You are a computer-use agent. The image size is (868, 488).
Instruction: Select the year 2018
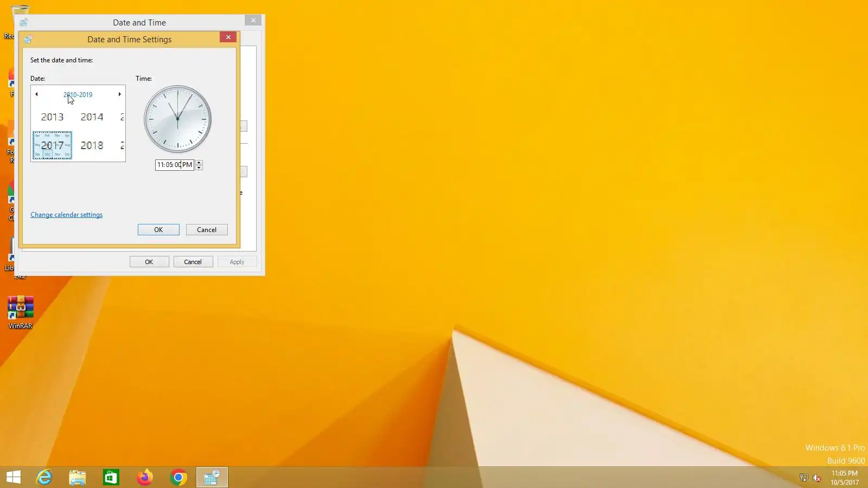92,145
